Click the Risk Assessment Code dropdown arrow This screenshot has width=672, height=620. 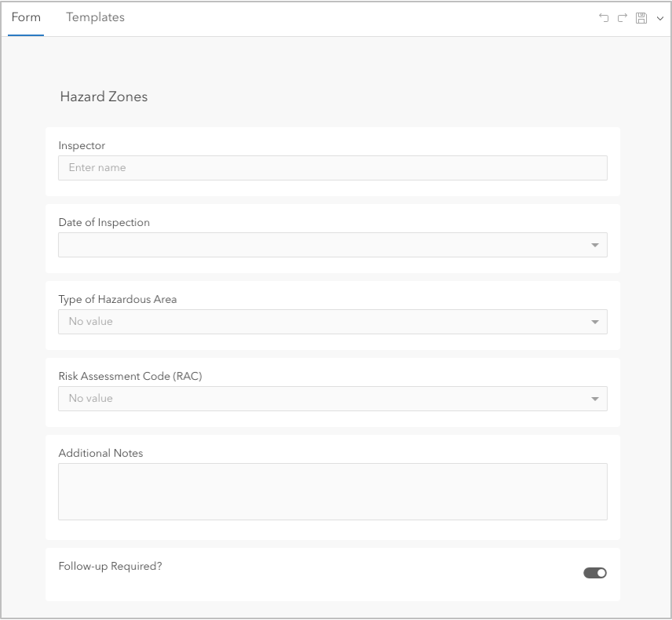point(594,399)
